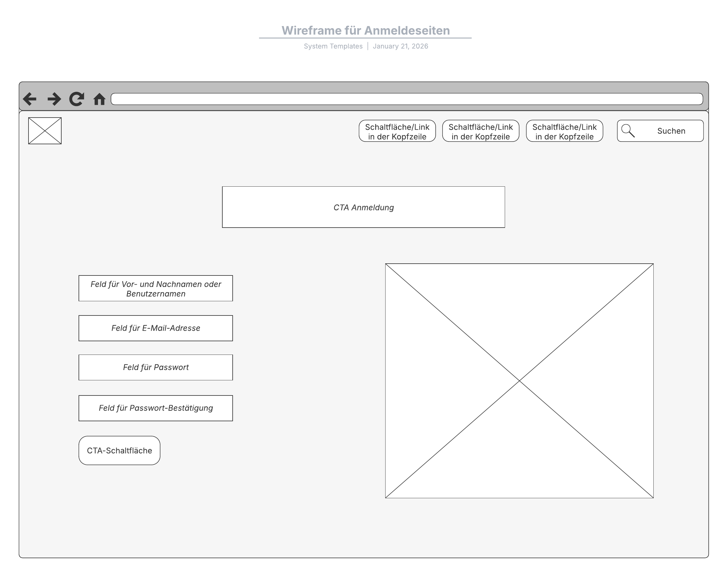Click Feld für Vor- und Nachnamen field
The image size is (728, 577).
156,288
